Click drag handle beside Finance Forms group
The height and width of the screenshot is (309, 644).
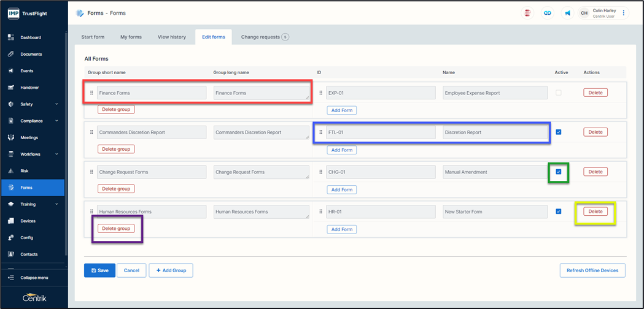click(x=92, y=93)
